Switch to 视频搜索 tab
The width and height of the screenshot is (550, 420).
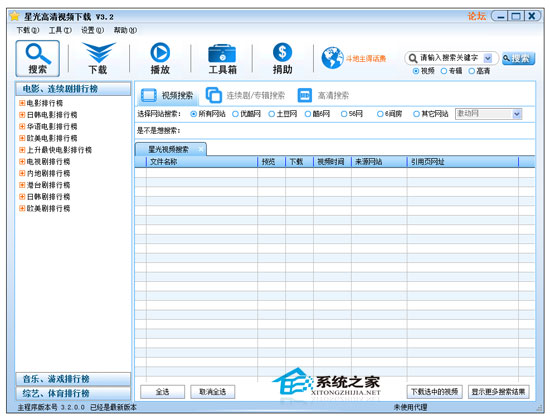coord(167,95)
